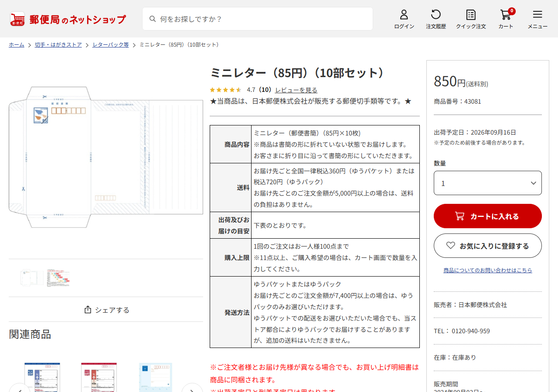Open 商品についてのお問い合わせはこちら link
Viewport: 558px width, 392px height.
[488, 270]
